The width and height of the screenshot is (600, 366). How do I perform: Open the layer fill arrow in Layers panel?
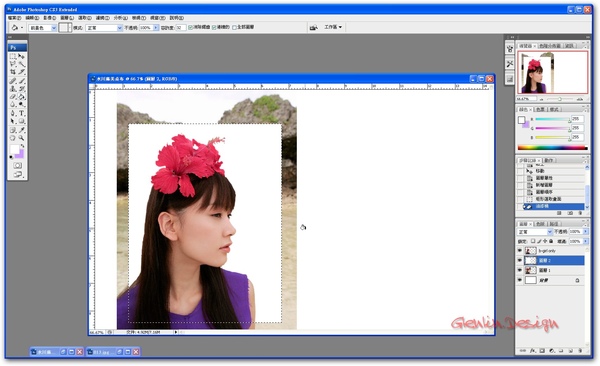(x=585, y=241)
